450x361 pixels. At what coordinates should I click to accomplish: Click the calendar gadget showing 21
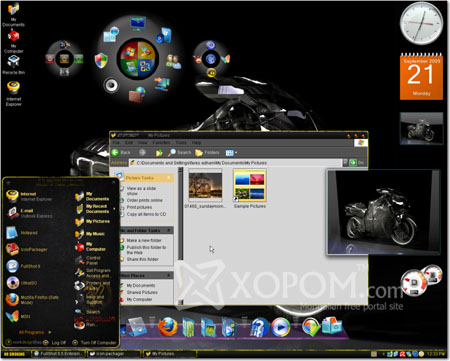(421, 76)
